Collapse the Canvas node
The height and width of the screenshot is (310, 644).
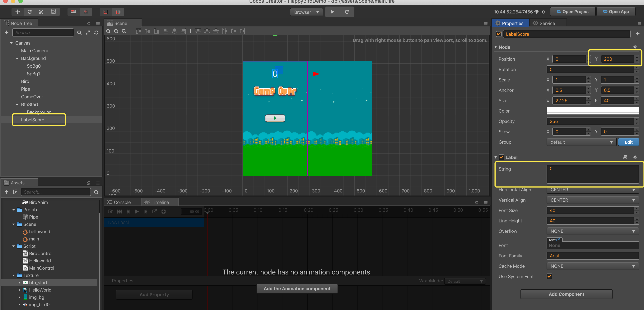11,43
